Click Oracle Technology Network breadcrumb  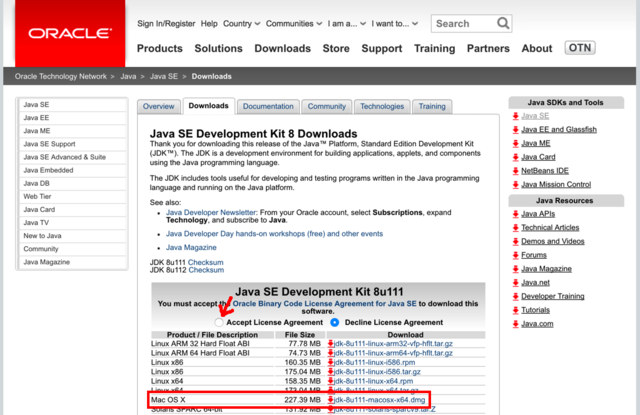click(x=60, y=76)
